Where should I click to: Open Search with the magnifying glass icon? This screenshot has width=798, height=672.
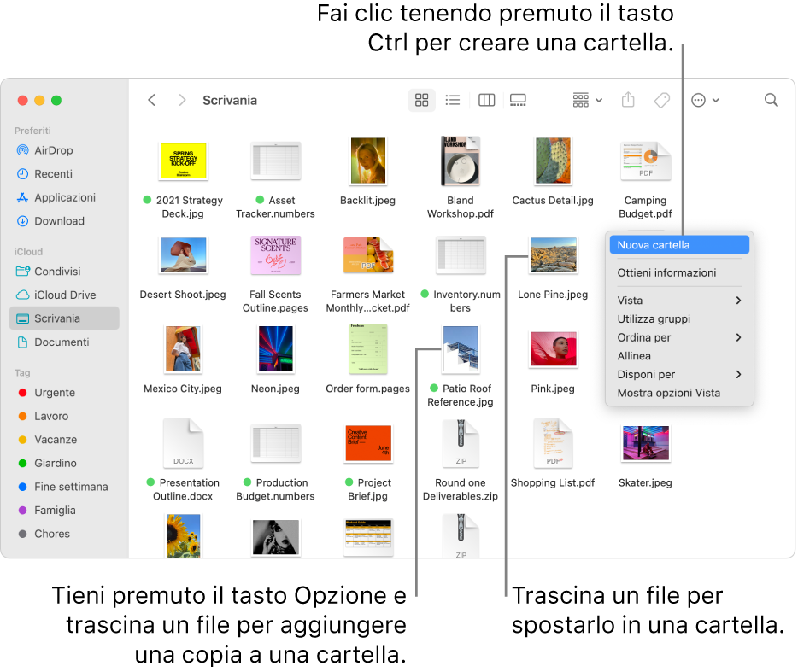771,100
